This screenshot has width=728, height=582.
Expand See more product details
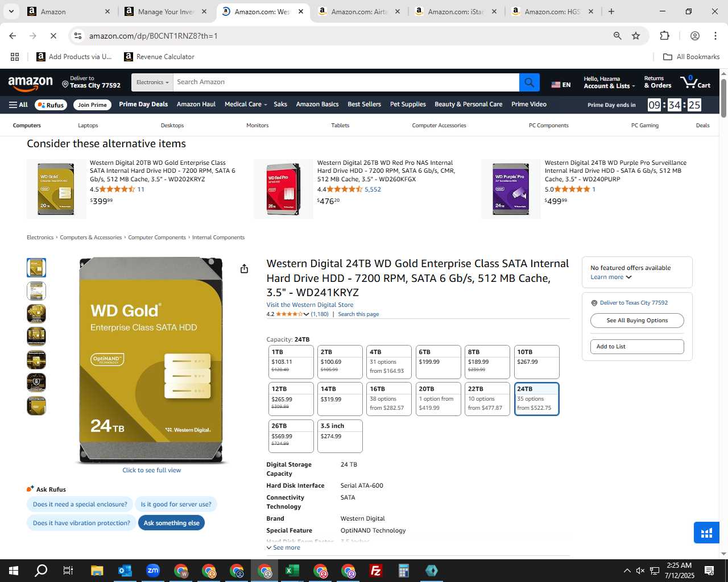point(283,547)
